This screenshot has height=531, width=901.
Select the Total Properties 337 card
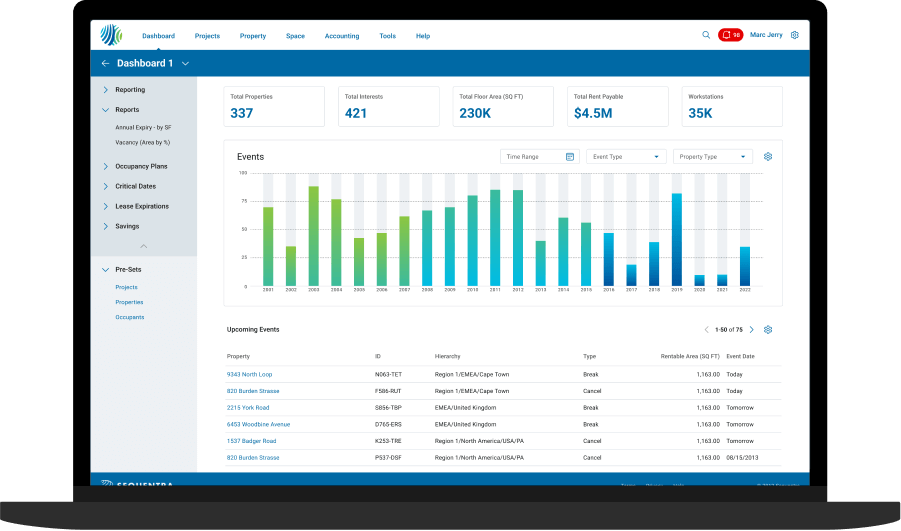(x=274, y=106)
